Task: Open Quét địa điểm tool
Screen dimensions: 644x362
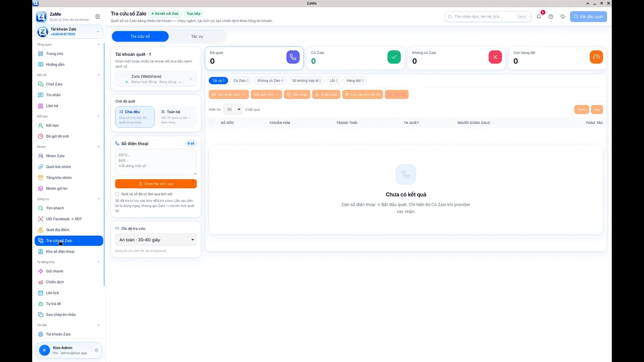Action: (x=69, y=230)
